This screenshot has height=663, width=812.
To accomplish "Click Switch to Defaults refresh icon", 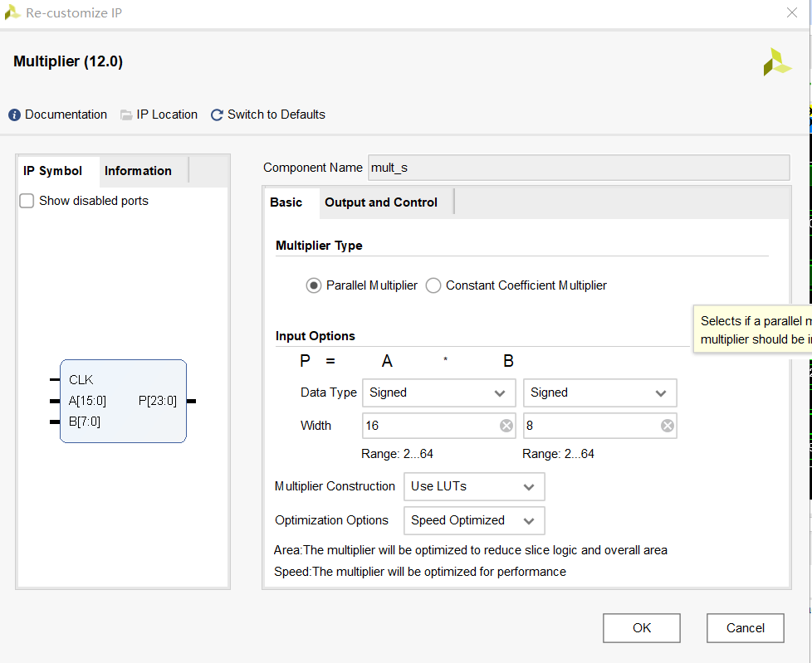I will pos(218,115).
